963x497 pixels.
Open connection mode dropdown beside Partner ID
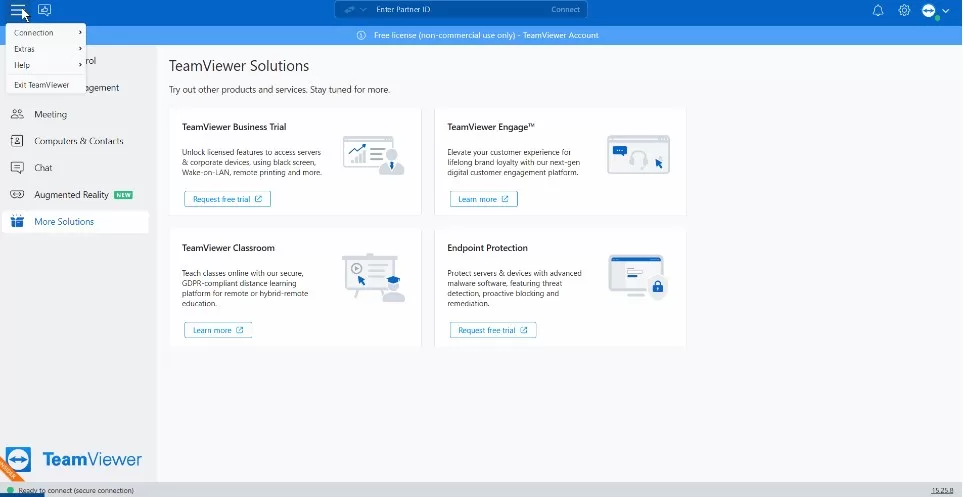coord(355,9)
